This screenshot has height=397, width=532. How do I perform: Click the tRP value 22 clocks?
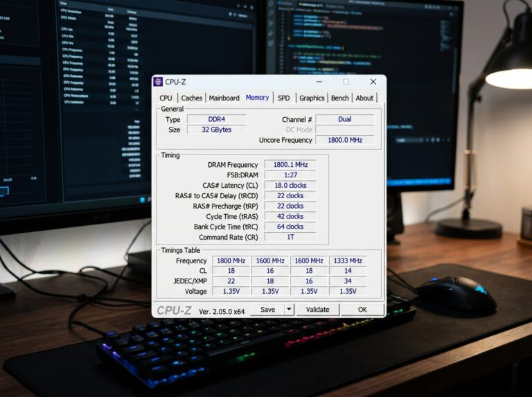[x=290, y=206]
